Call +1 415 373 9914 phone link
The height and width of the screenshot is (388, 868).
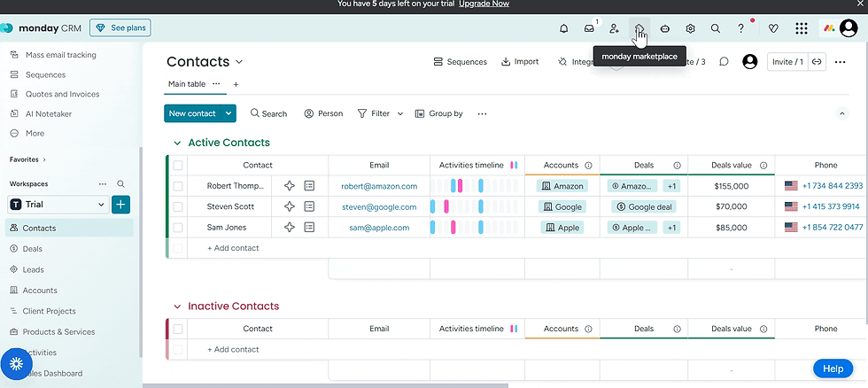(x=831, y=206)
